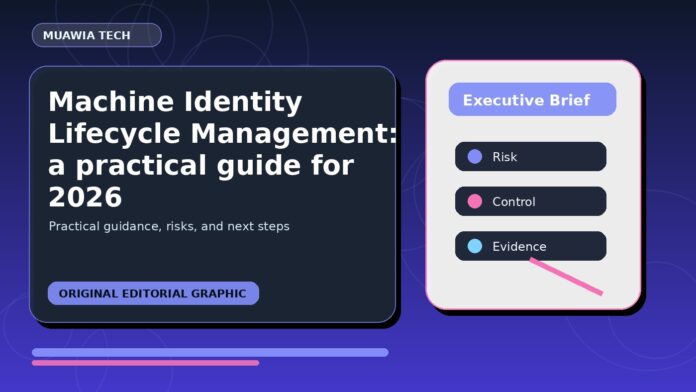The height and width of the screenshot is (392, 696).
Task: Select the Control row
Action: (x=530, y=202)
